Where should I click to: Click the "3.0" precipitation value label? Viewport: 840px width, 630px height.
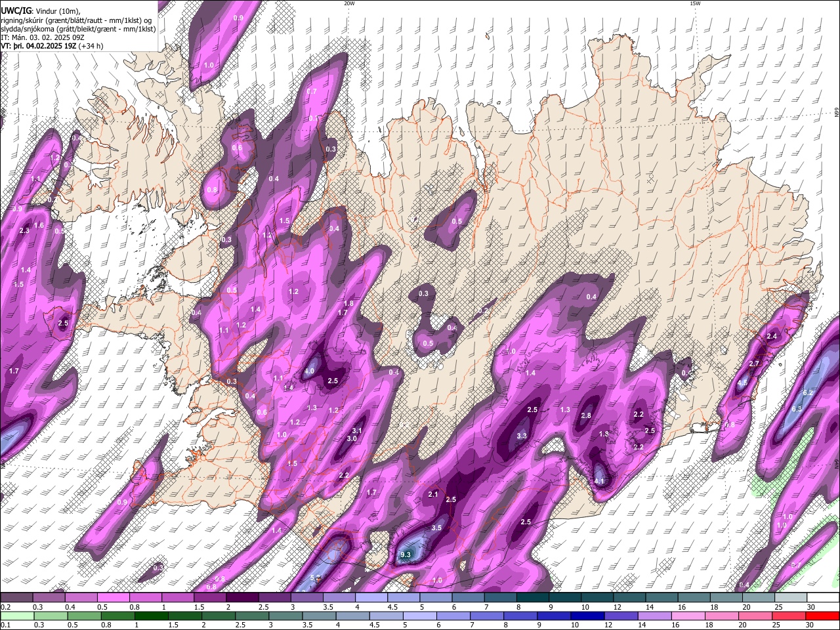tap(352, 439)
